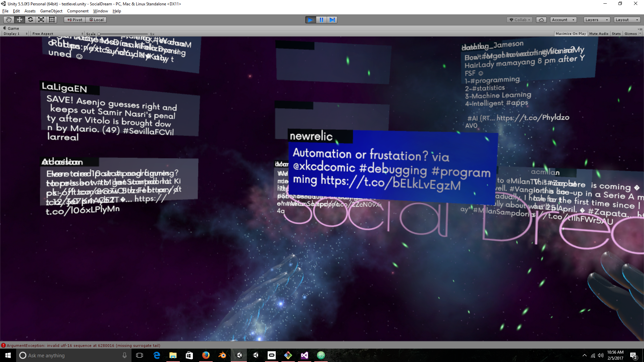
Task: Click the Step frame button
Action: click(x=332, y=20)
